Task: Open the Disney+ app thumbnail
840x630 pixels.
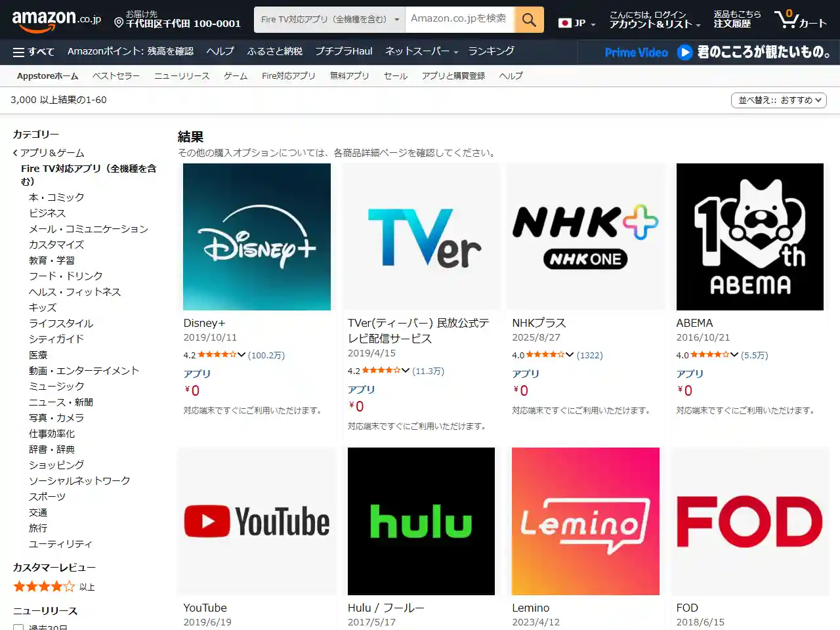Action: tap(257, 237)
